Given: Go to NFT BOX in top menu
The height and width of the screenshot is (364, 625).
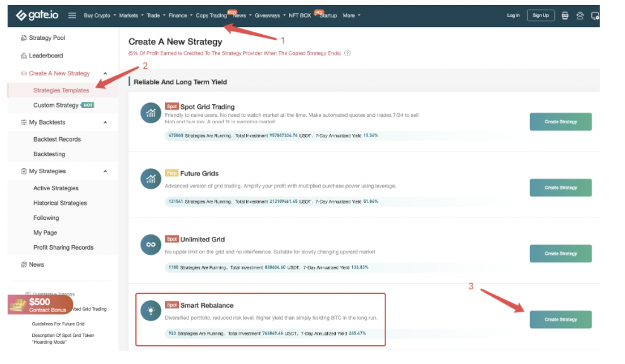Looking at the screenshot, I should pyautogui.click(x=300, y=16).
